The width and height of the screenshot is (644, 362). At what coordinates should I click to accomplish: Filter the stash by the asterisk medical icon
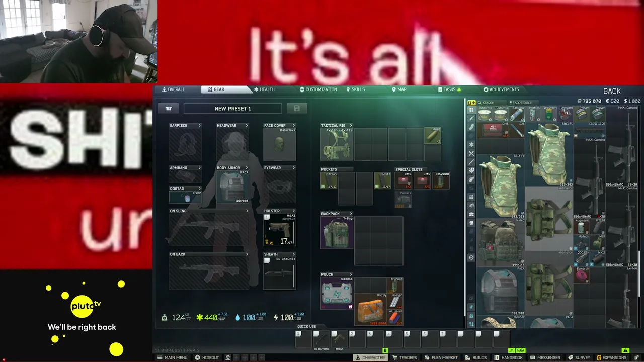(x=471, y=145)
